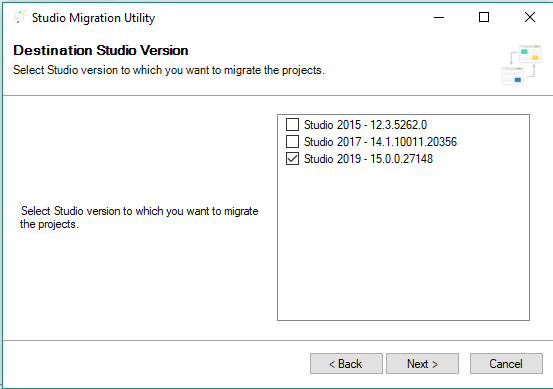Minimize the Studio Migration Utility window
This screenshot has width=553, height=389.
pyautogui.click(x=439, y=17)
